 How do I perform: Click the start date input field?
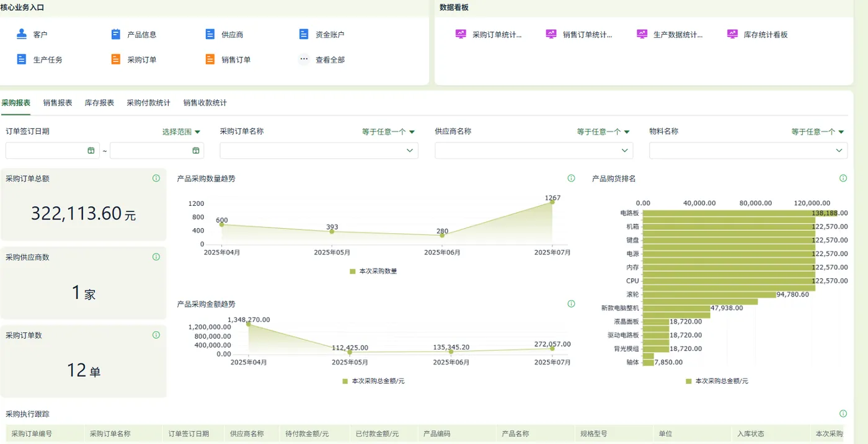tap(53, 151)
